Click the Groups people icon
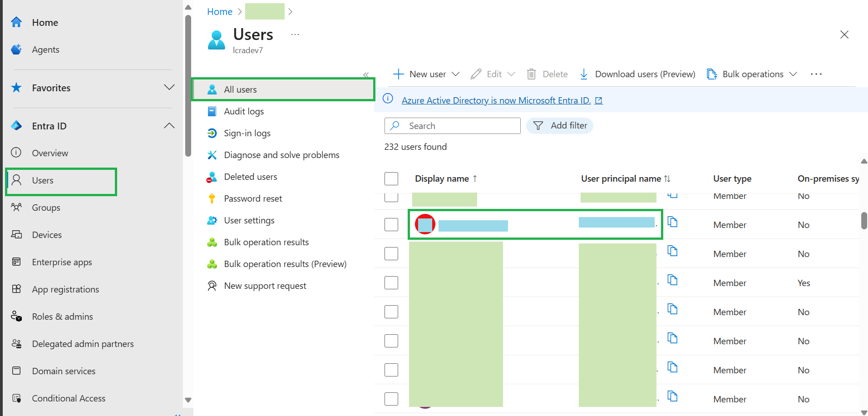 [x=16, y=207]
